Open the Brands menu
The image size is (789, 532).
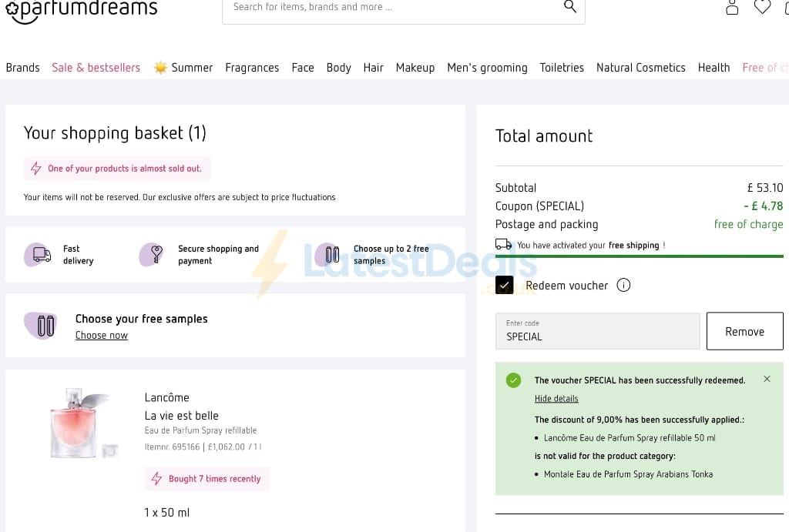22,68
